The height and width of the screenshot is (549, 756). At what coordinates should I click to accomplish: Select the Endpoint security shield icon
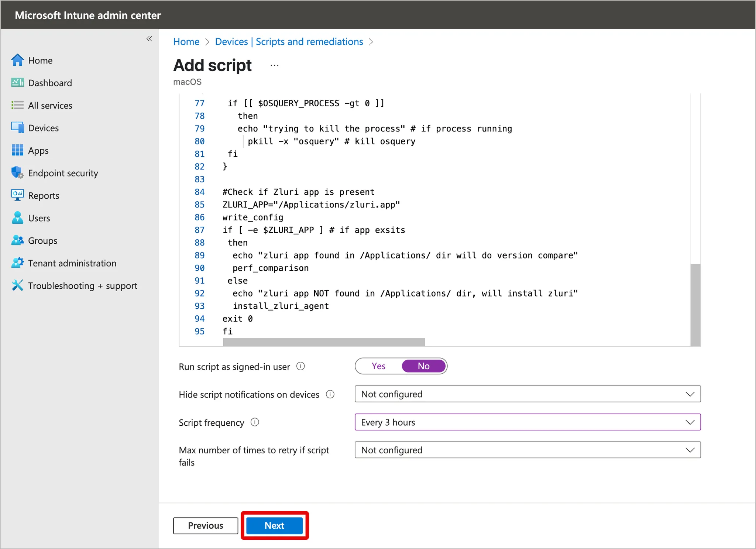point(17,173)
